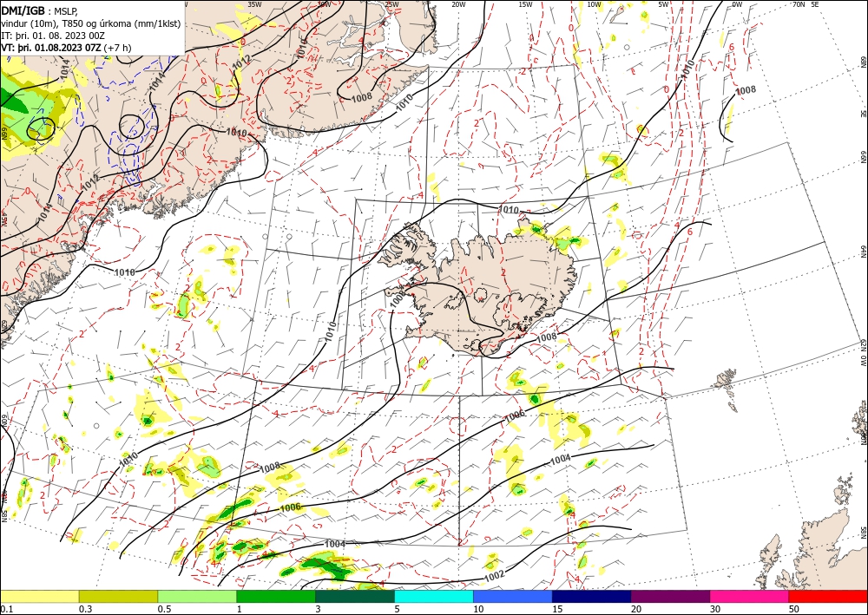This screenshot has height=615, width=868.
Task: Click the navy 15–20 legend swatch
Action: click(592, 596)
